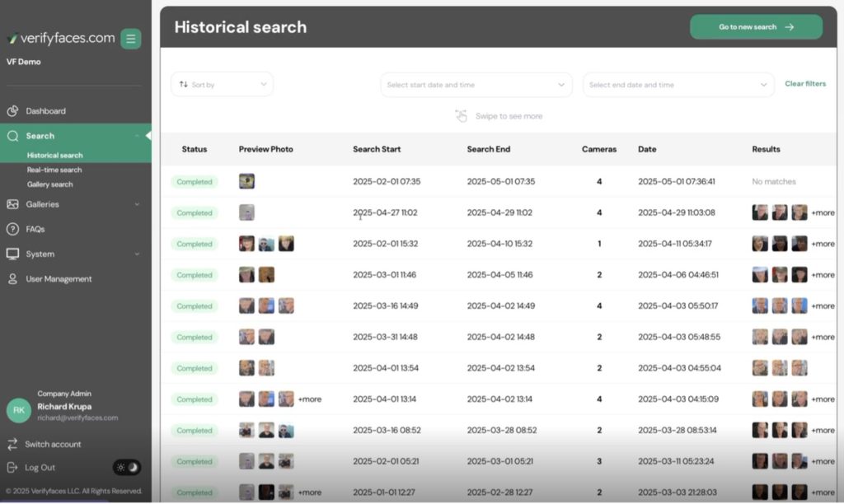Open the Gallery search submenu item

50,184
